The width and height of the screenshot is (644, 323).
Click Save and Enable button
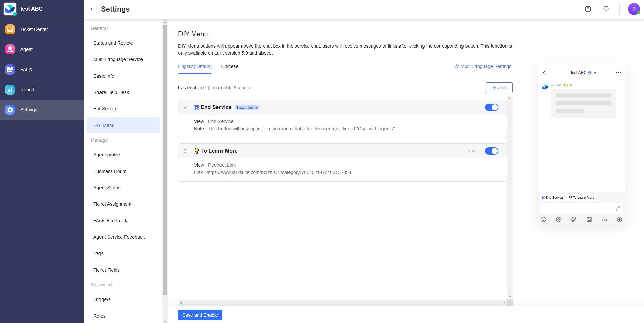tap(200, 315)
